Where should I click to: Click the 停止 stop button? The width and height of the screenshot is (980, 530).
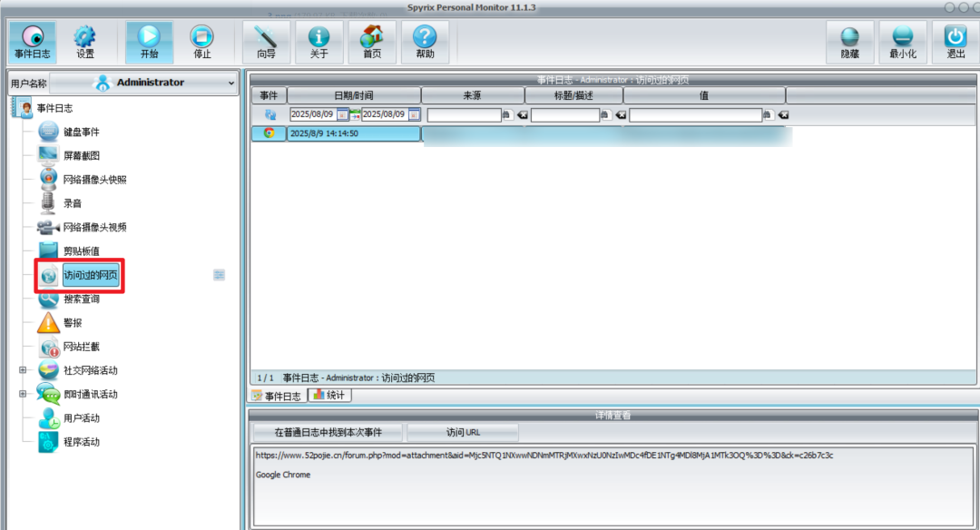coord(201,42)
